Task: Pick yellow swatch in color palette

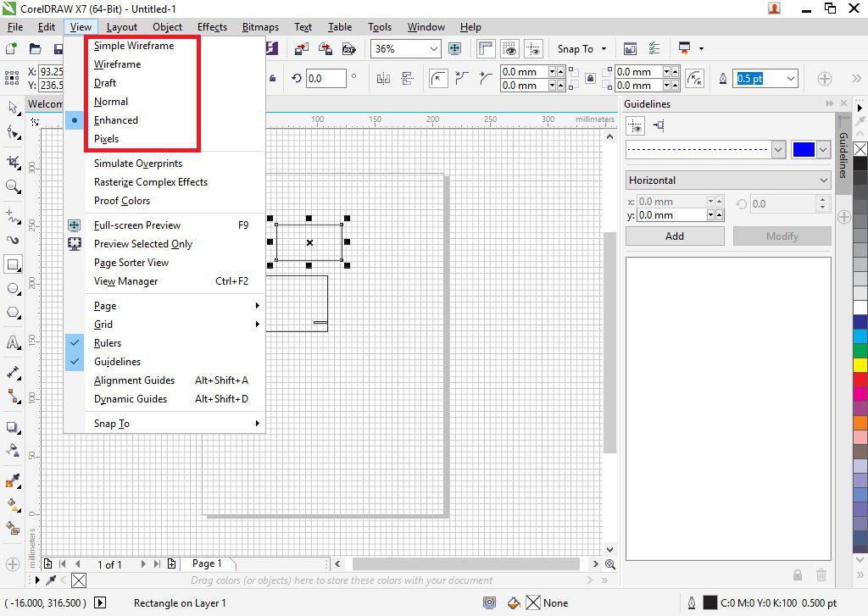Action: [x=860, y=364]
